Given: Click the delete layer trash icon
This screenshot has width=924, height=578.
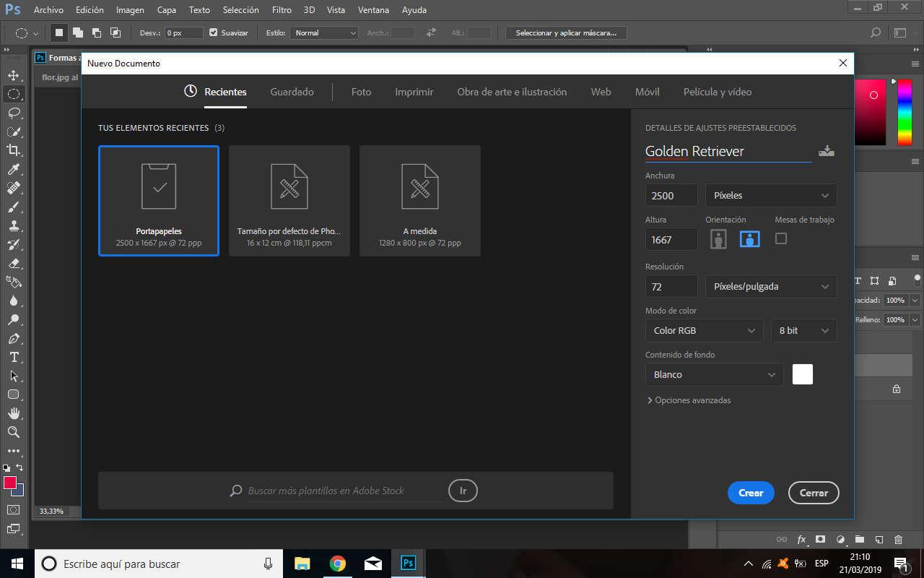Looking at the screenshot, I should click(898, 539).
